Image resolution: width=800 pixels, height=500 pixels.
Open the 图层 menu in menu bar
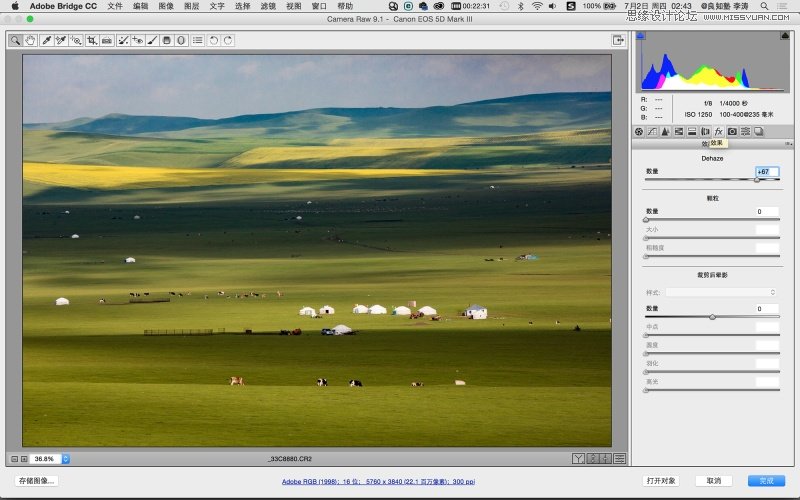tap(192, 6)
